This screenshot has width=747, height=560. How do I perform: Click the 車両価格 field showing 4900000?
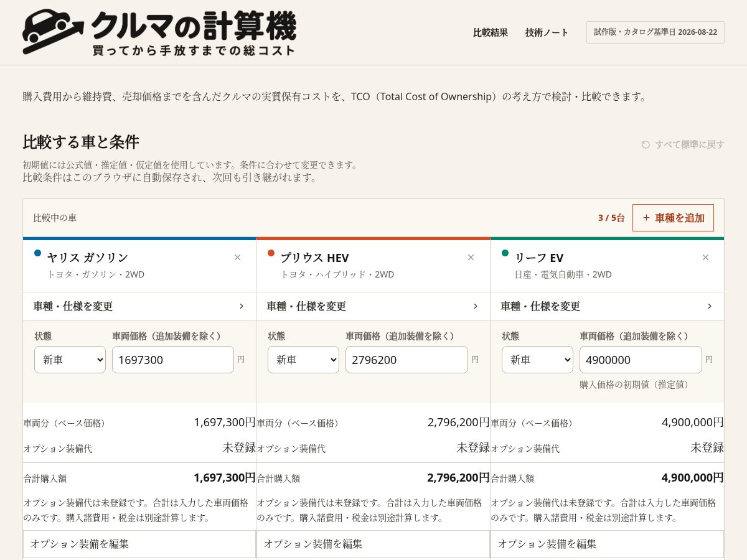point(641,360)
